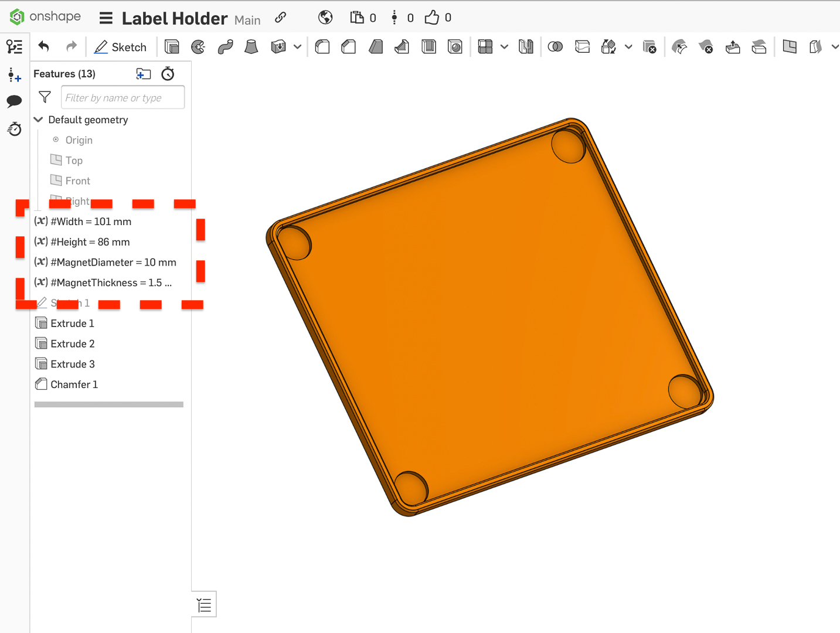The height and width of the screenshot is (633, 840).
Task: Open the Boolean tool
Action: point(555,46)
